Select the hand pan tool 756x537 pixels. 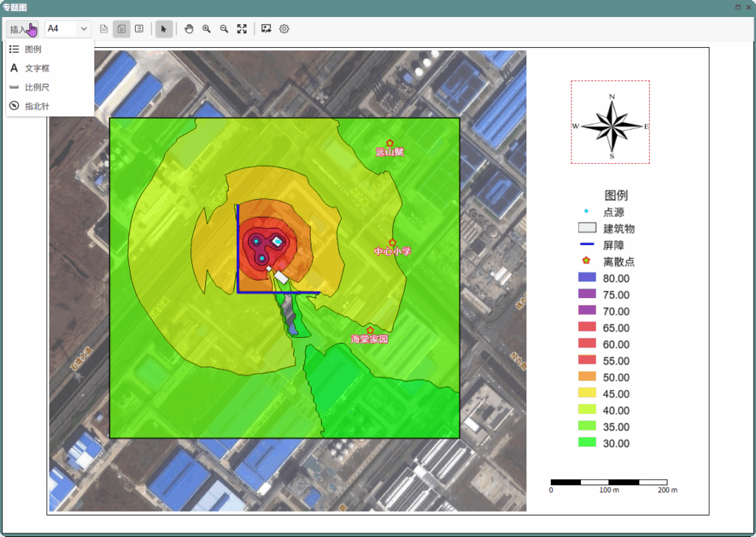189,29
